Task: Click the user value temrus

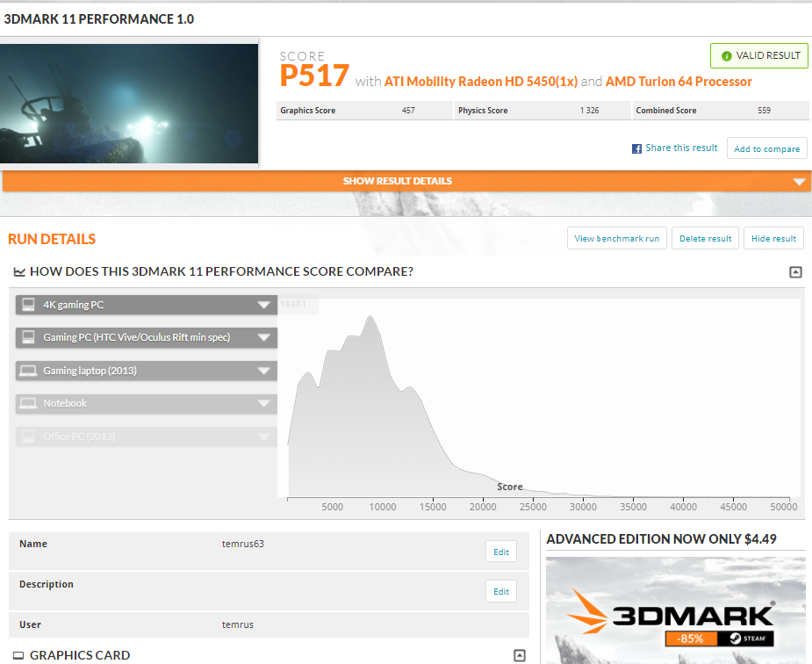Action: 238,624
